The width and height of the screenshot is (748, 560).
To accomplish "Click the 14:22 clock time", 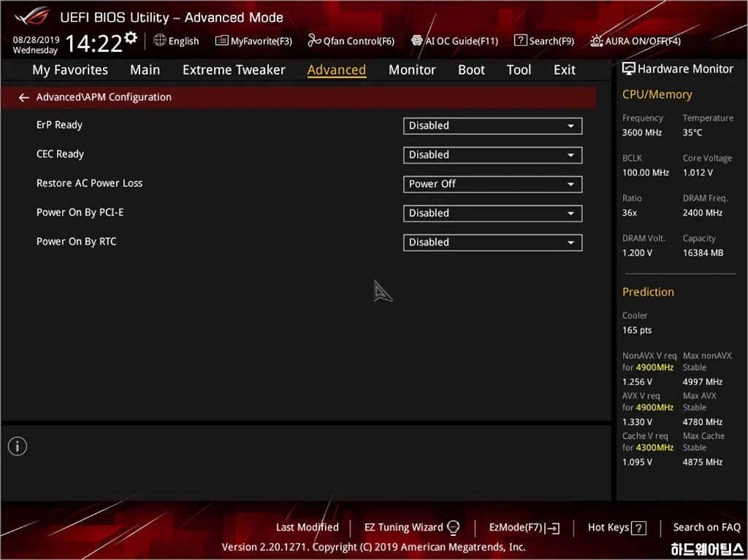I will pyautogui.click(x=93, y=43).
